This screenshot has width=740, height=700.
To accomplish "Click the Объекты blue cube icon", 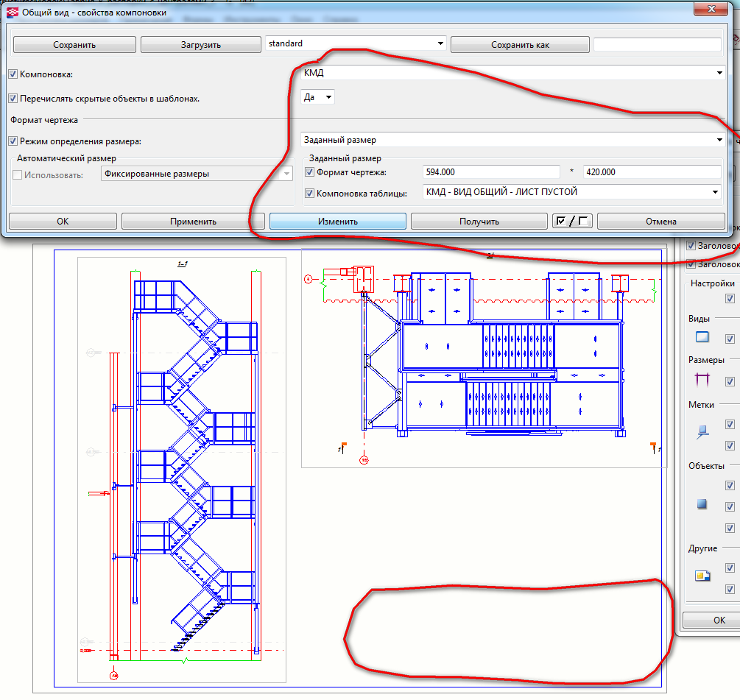I will 702,505.
